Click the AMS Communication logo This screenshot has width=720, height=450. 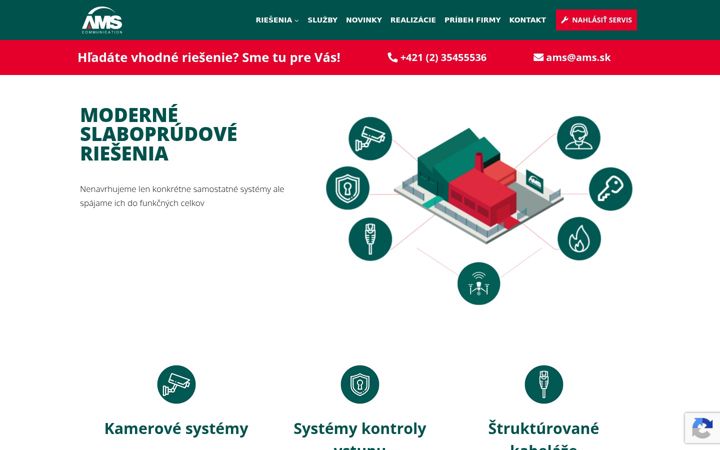[102, 20]
